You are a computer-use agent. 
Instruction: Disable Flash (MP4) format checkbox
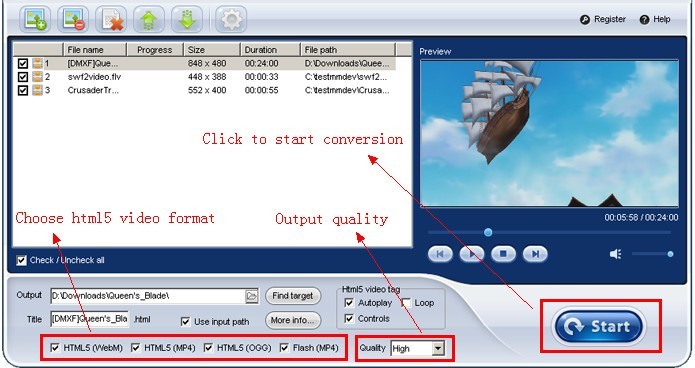point(284,348)
